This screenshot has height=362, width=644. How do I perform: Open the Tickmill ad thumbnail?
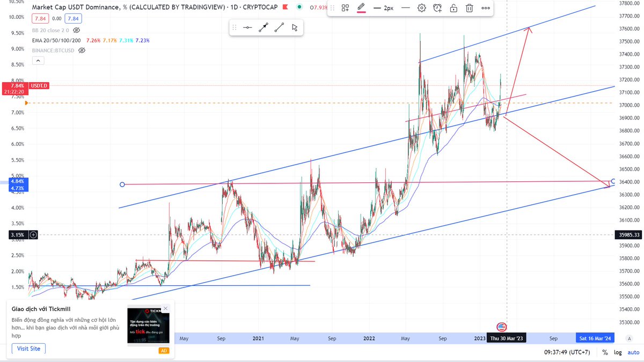click(x=148, y=326)
